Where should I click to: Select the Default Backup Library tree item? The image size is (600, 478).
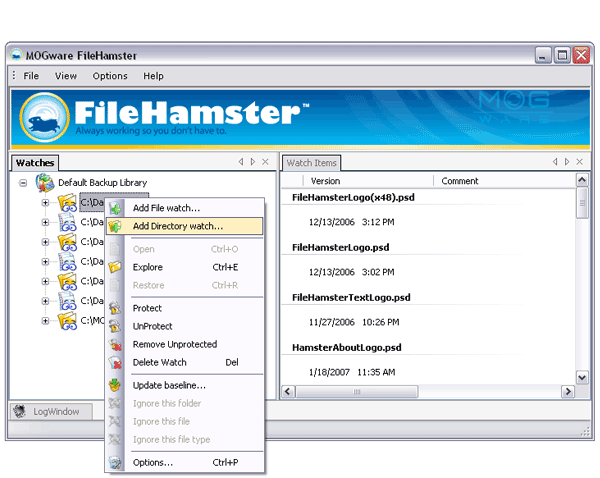tap(103, 183)
